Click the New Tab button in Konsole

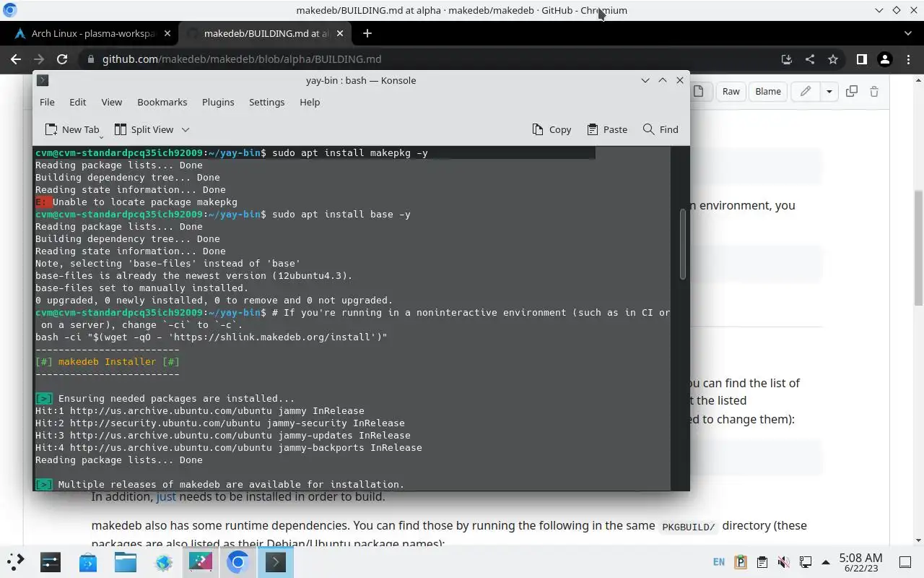(x=71, y=129)
